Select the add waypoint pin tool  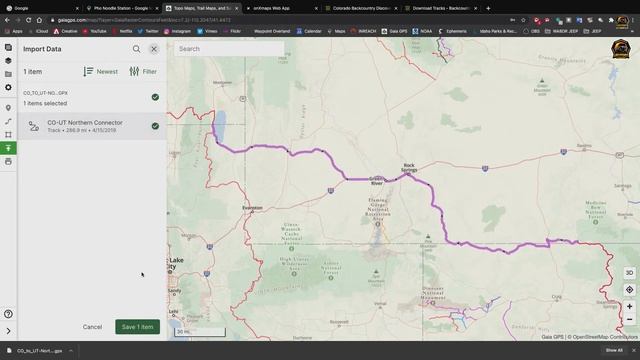(8, 108)
